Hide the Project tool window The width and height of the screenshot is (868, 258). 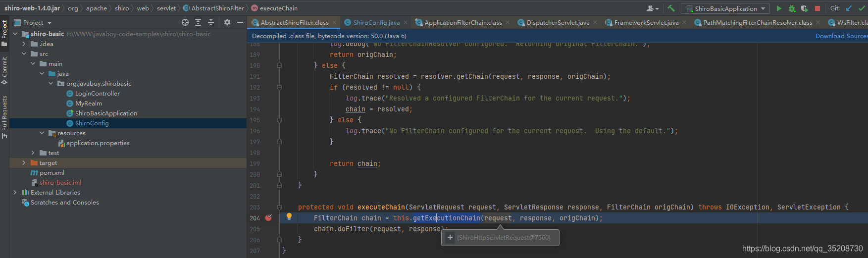pos(240,22)
